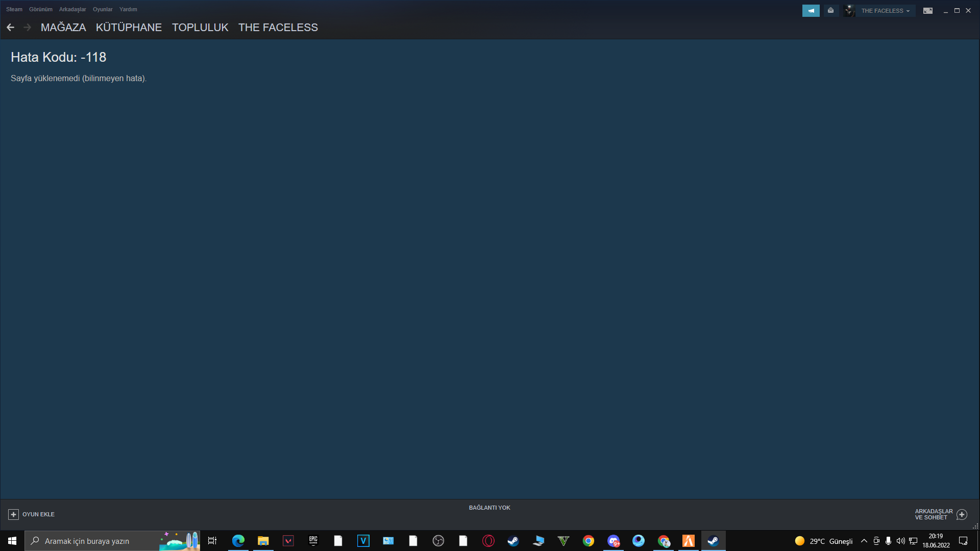Click the announcements megaphone icon

coord(811,11)
